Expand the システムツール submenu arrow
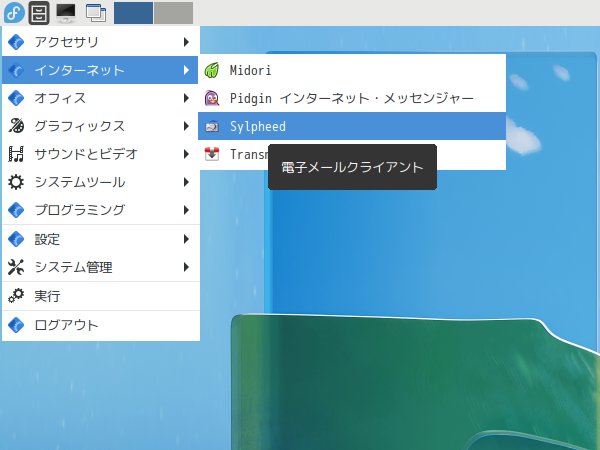The height and width of the screenshot is (450, 600). [186, 182]
